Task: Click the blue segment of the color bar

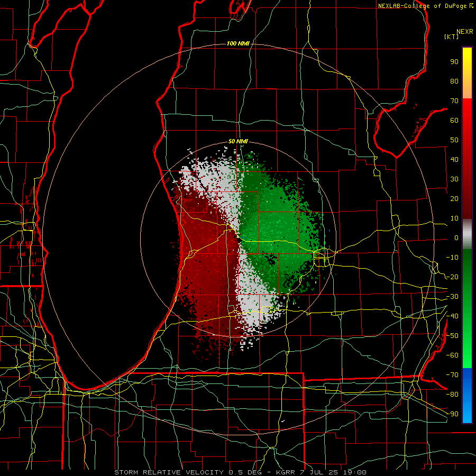Action: (467, 396)
